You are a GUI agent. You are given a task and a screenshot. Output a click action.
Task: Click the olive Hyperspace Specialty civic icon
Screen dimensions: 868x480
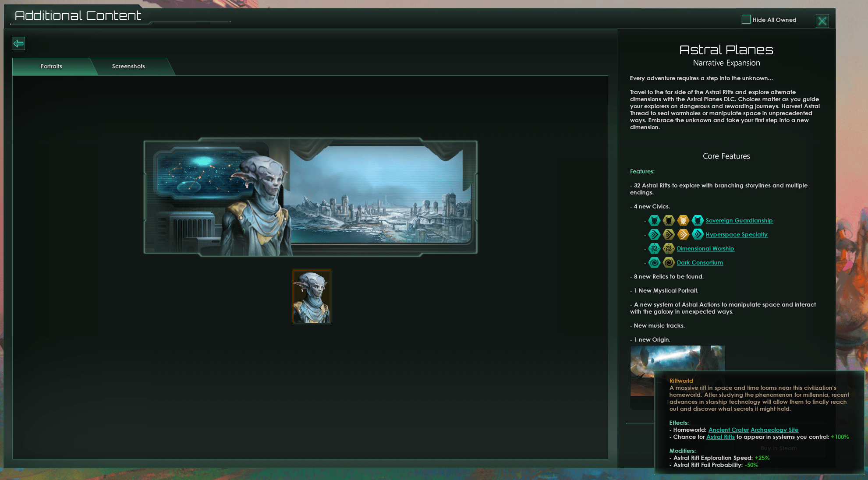click(669, 234)
